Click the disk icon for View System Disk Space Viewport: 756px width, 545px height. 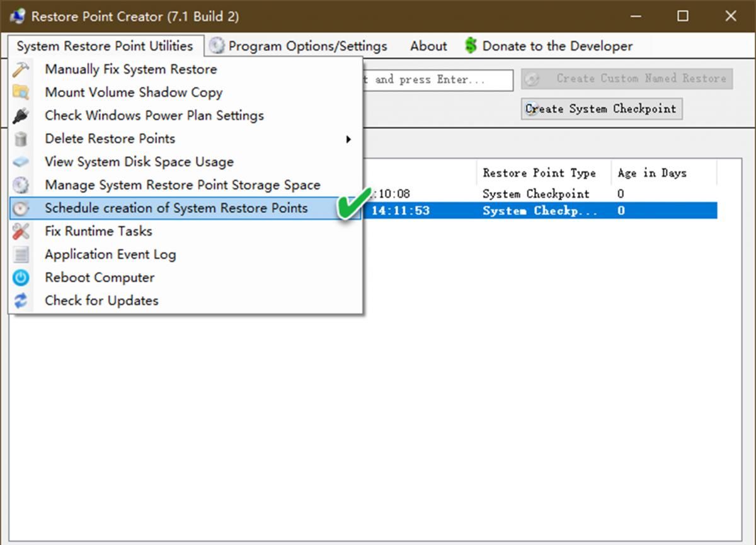click(x=21, y=162)
